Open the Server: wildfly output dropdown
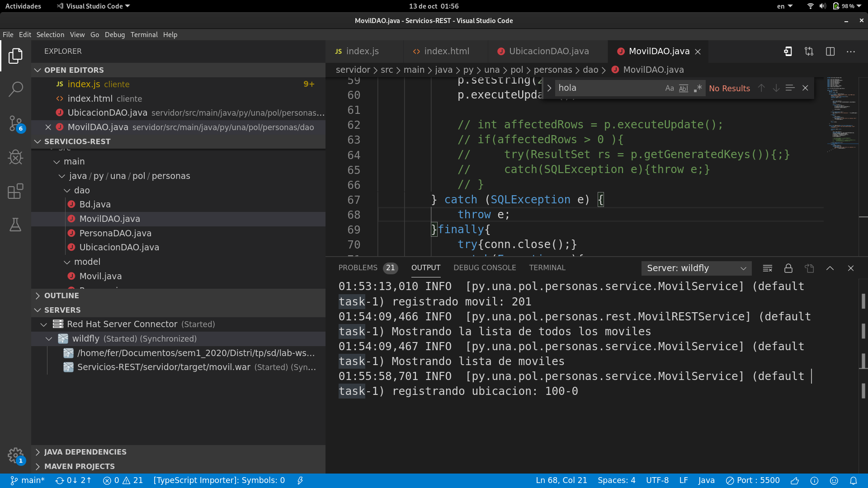 point(696,268)
